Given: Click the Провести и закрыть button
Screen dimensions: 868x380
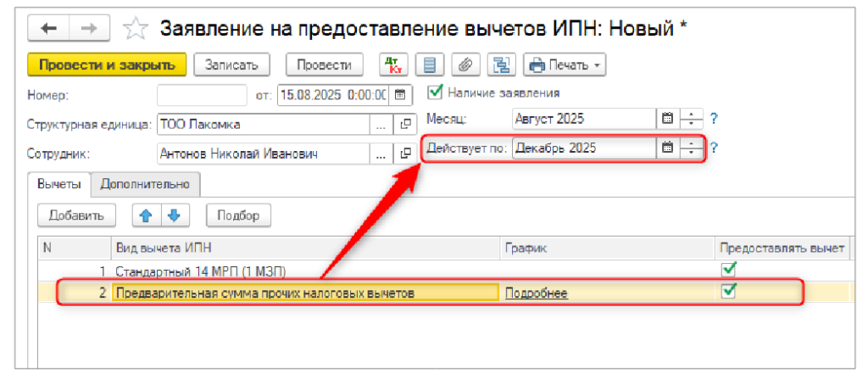Looking at the screenshot, I should pyautogui.click(x=106, y=64).
